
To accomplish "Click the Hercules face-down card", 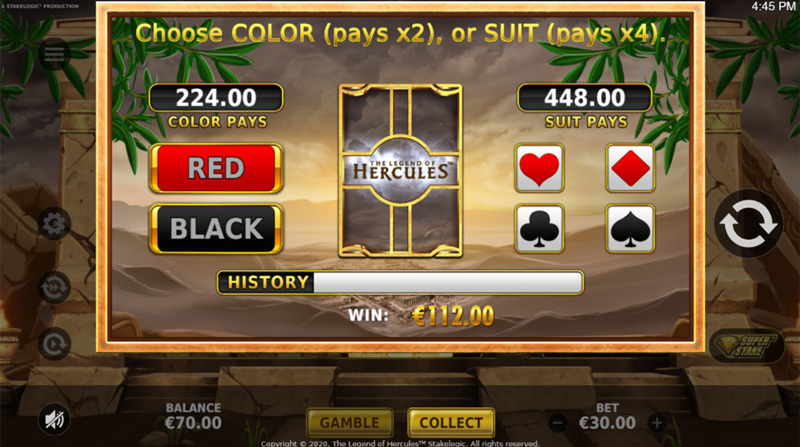I will pyautogui.click(x=401, y=170).
